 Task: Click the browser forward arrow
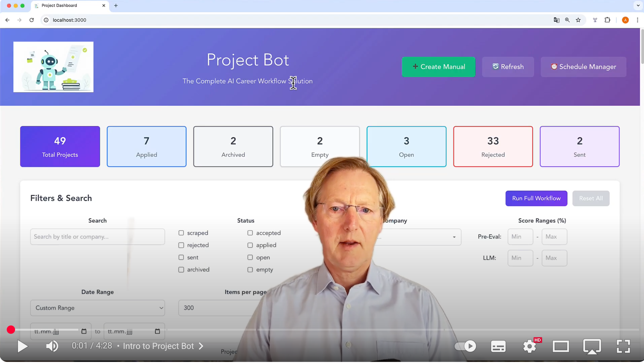point(19,20)
